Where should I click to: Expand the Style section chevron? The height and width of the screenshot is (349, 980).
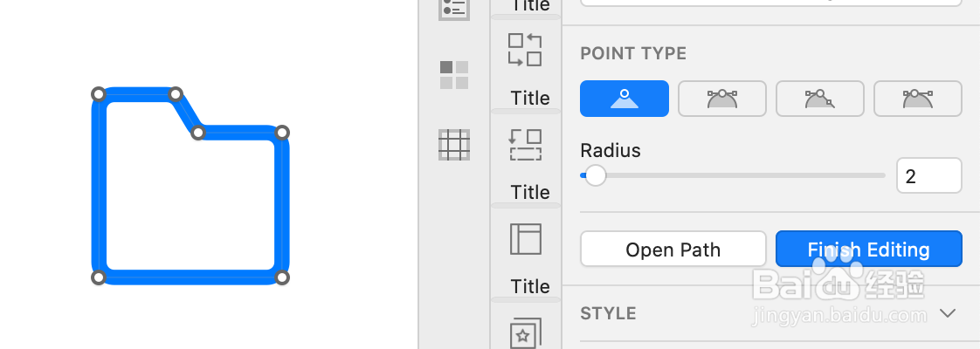948,313
